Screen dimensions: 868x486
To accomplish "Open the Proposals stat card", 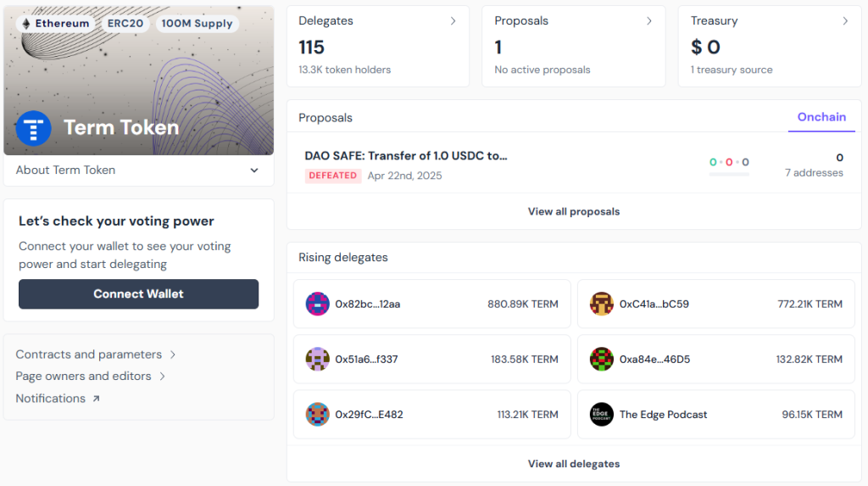I will (x=573, y=46).
